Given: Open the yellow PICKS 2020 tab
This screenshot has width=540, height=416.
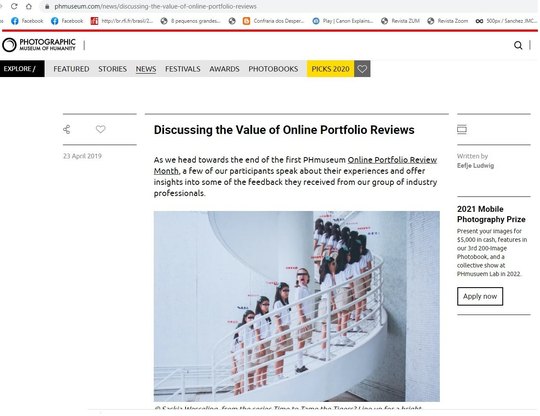Looking at the screenshot, I should click(x=330, y=69).
